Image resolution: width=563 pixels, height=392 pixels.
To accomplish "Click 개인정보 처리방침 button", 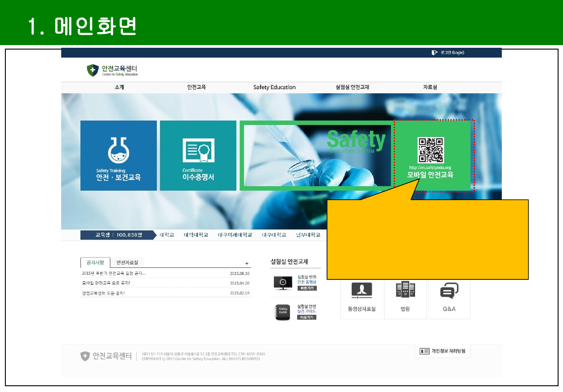I will click(x=442, y=351).
